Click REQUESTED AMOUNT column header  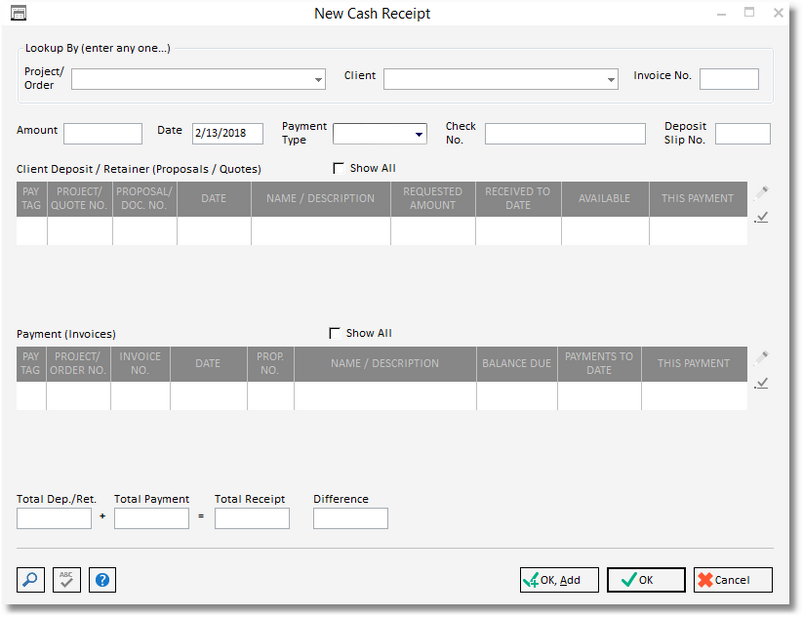[x=433, y=199]
